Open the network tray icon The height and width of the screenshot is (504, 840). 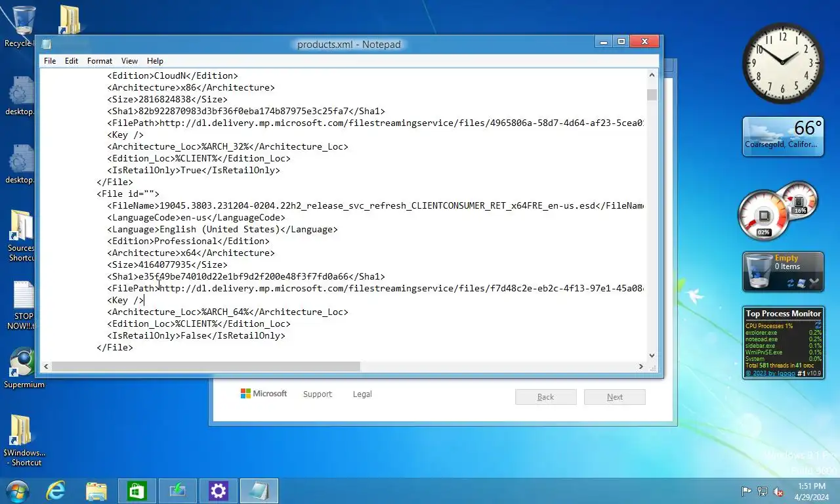coord(763,491)
